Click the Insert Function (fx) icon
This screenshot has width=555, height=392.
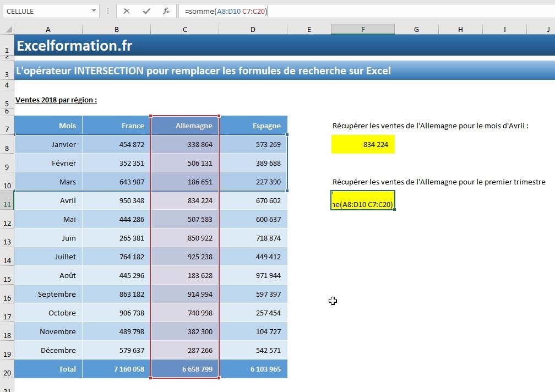tap(166, 10)
